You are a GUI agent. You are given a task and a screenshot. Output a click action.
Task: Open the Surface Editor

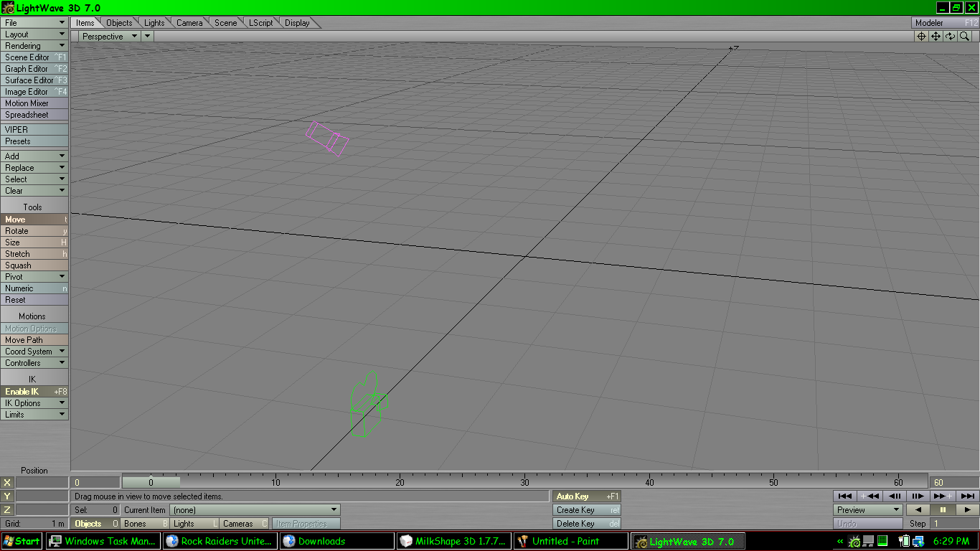click(x=34, y=80)
